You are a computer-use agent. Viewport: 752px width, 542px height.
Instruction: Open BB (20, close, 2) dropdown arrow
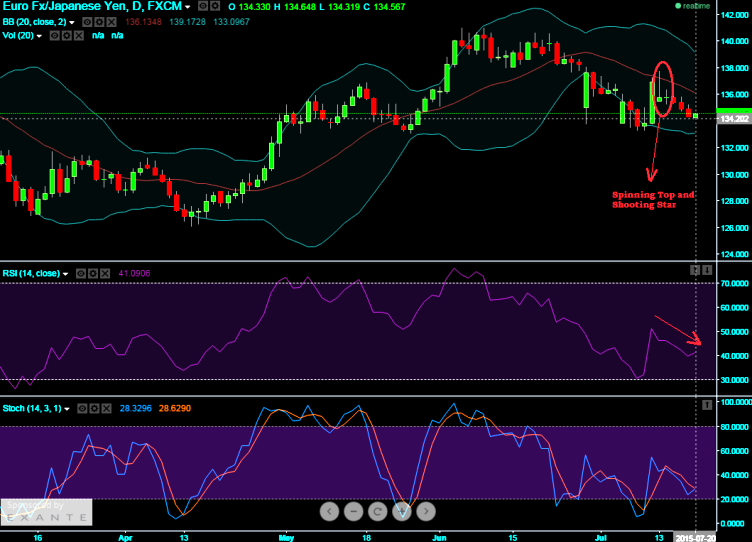click(72, 21)
